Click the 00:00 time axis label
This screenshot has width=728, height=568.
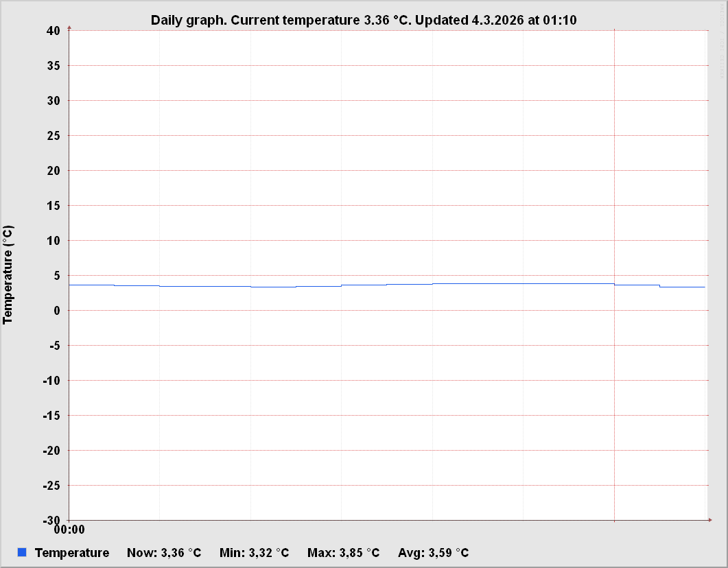tap(69, 530)
